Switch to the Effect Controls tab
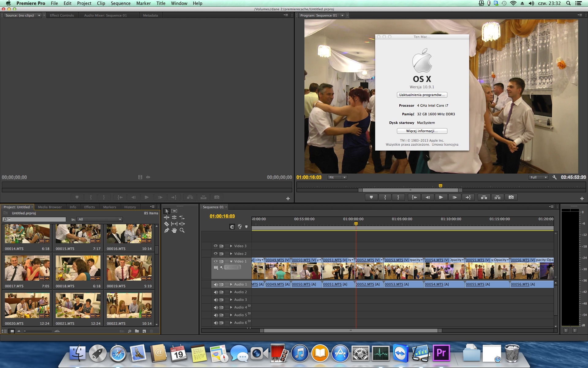 coord(62,15)
